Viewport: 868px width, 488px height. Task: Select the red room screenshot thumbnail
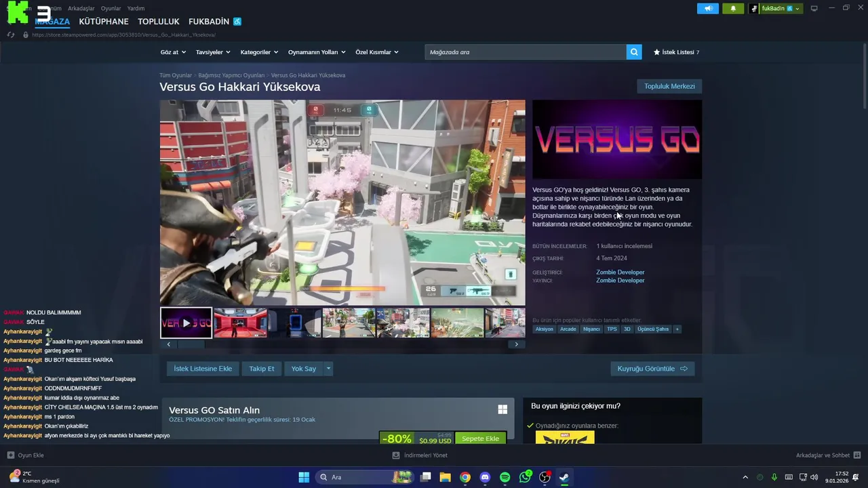pyautogui.click(x=240, y=323)
